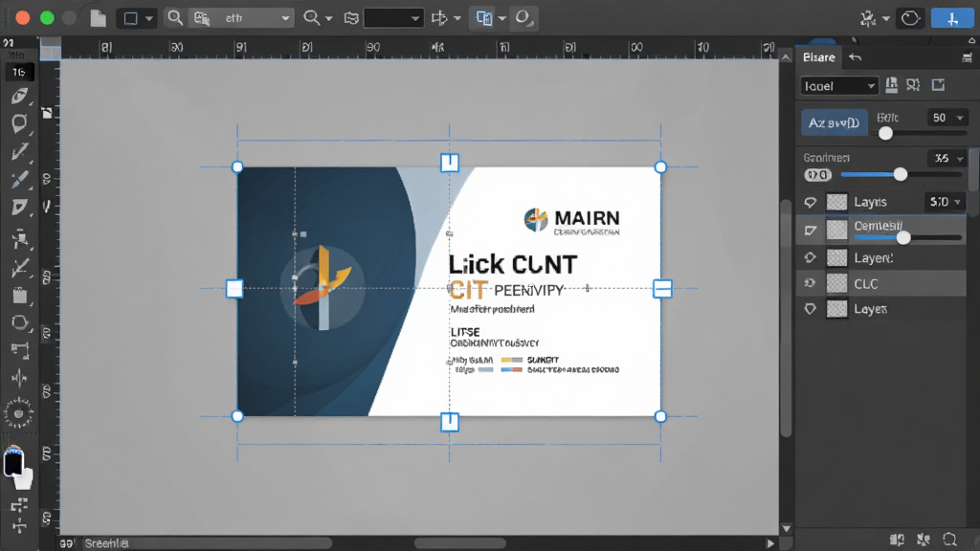Click the back arrow next to Elsare tab
The height and width of the screenshot is (551, 980).
point(855,57)
